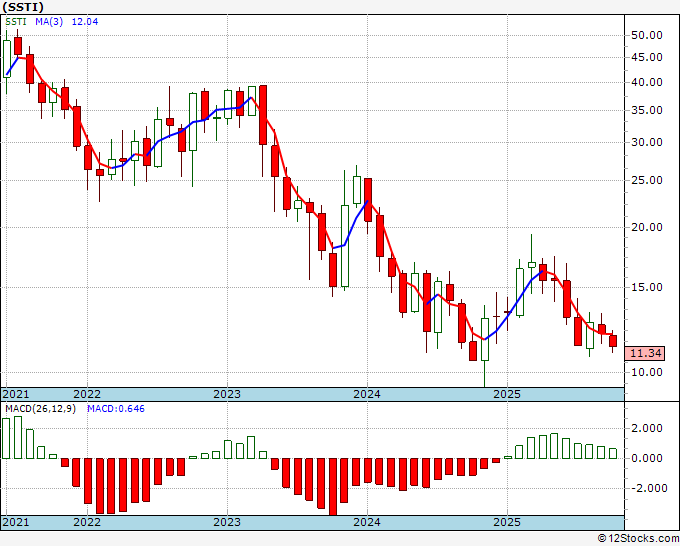Click the 2021 marker on MACD timeline

tap(16, 522)
